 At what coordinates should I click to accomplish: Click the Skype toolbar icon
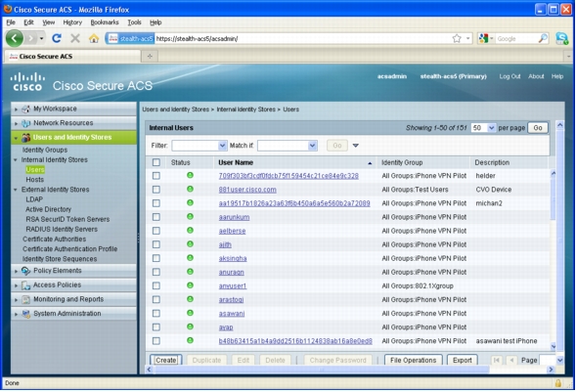click(562, 38)
